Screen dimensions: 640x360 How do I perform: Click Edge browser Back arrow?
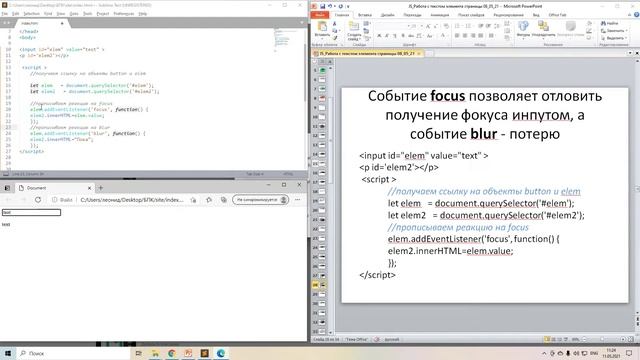(9, 200)
